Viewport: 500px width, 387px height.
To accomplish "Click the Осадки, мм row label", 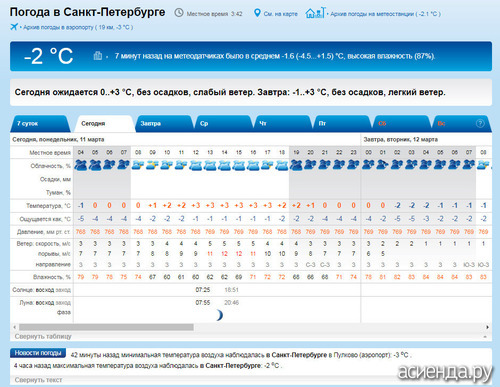I will [x=55, y=179].
